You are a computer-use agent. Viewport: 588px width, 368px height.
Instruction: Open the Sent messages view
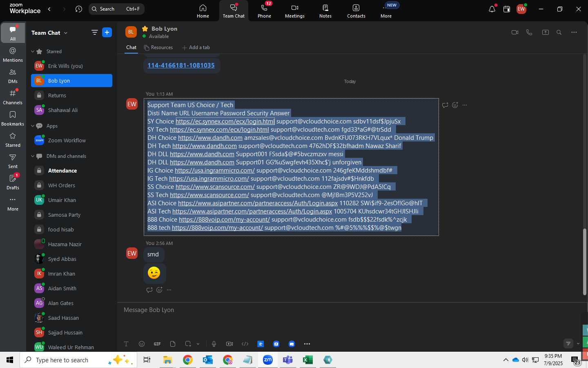pyautogui.click(x=13, y=161)
